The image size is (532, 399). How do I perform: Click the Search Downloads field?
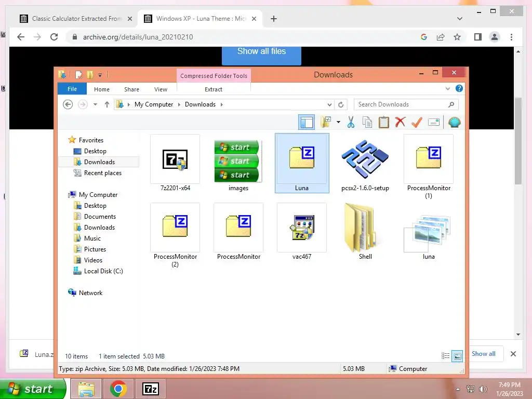[x=406, y=104]
